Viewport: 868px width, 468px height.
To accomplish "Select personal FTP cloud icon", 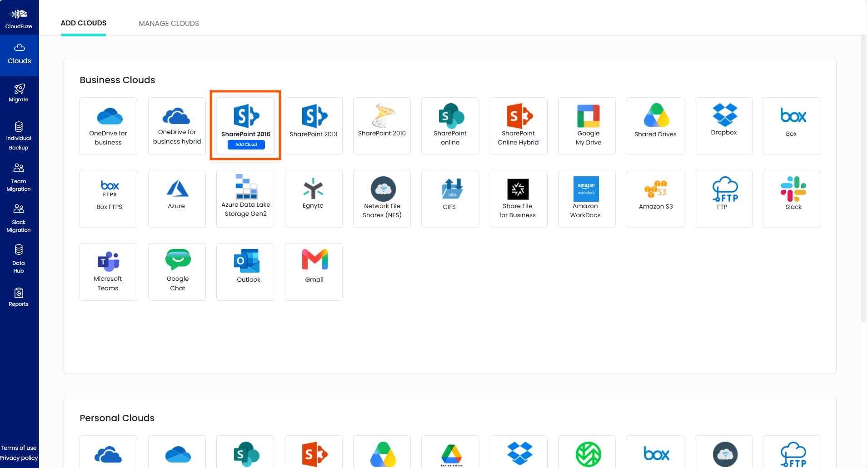I will (793, 454).
